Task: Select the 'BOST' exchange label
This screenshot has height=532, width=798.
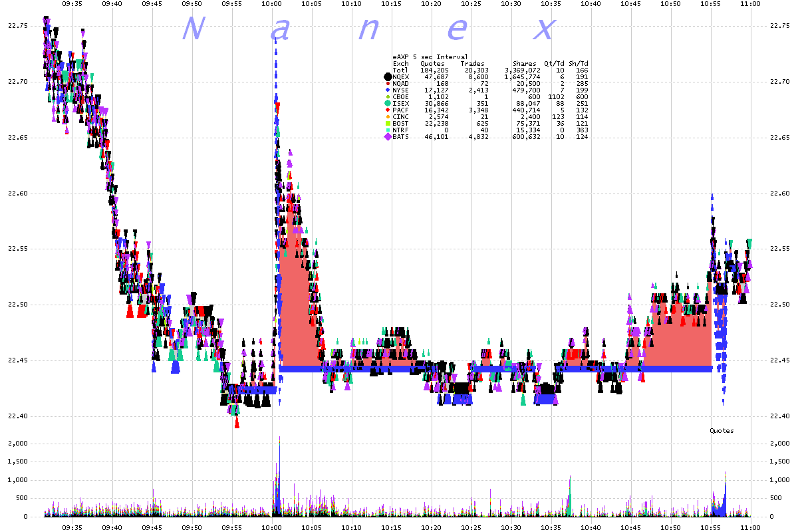Action: coord(401,123)
